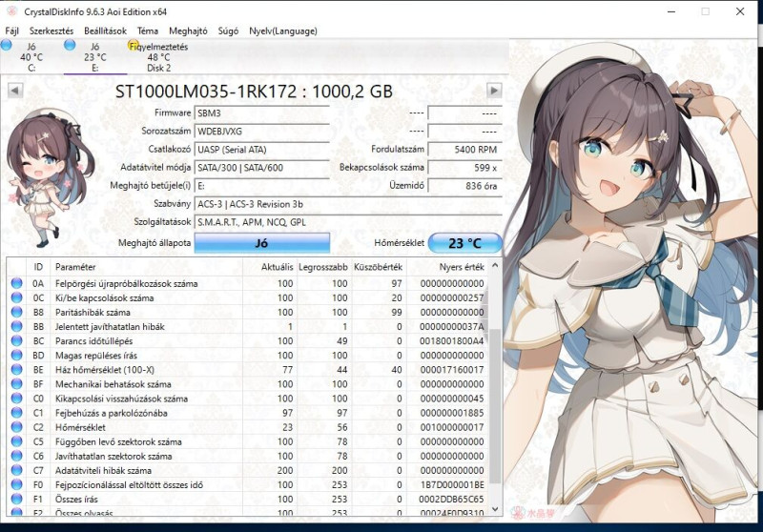Select row Függőben levő szektorok száma
The image size is (763, 532).
(x=247, y=441)
